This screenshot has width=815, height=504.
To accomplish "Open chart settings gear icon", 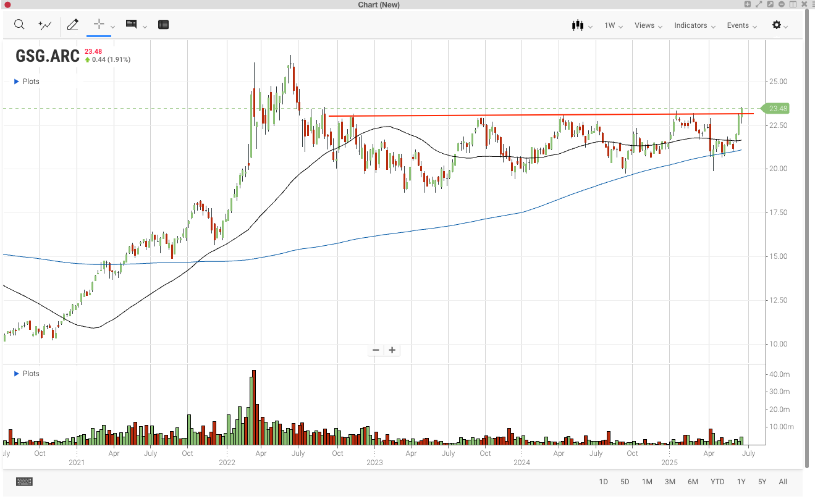I will tap(777, 25).
